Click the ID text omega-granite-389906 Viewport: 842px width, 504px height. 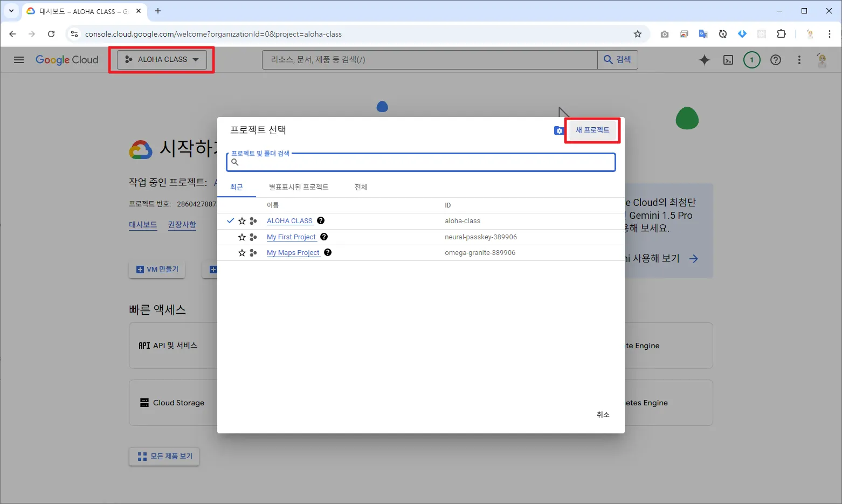pos(480,253)
